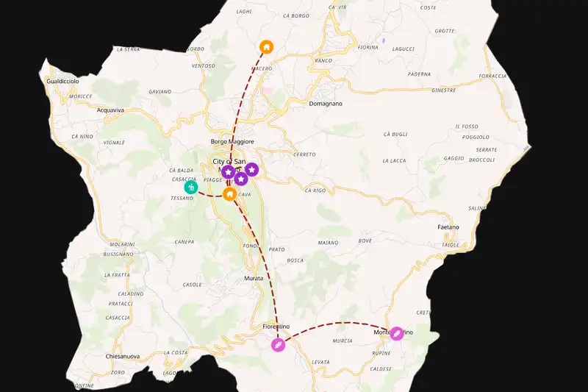Viewport: 588px width, 392px height.
Task: Click the Faetano town label
Action: click(x=448, y=227)
